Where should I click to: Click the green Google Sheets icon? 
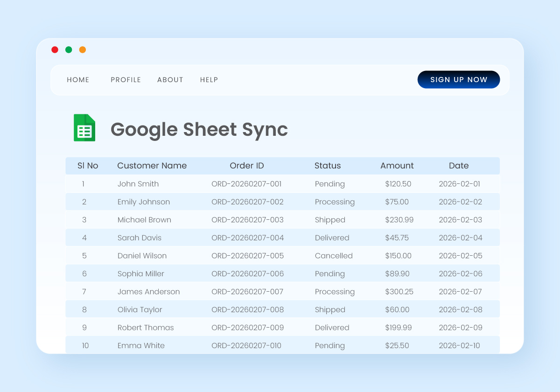pyautogui.click(x=84, y=128)
